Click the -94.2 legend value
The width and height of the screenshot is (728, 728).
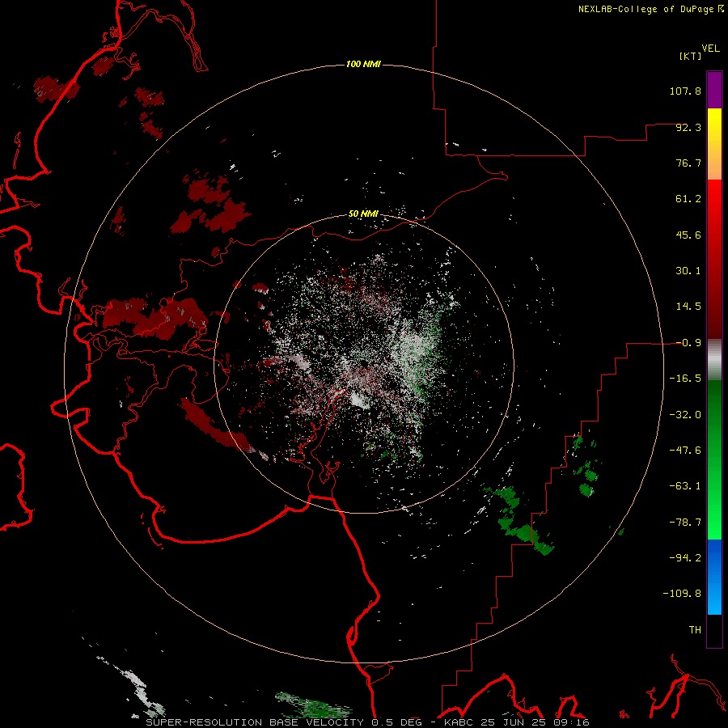(x=685, y=557)
